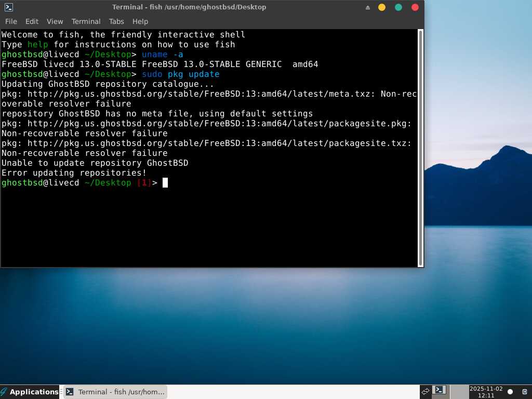Open the View menu
Screen dimensions: 532x399
[55, 21]
